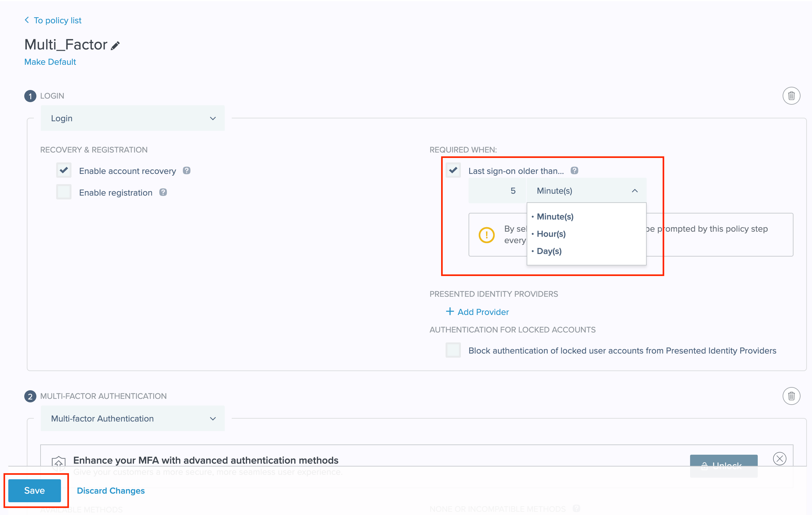
Task: Select Hour(s) from the time options menu
Action: 550,234
